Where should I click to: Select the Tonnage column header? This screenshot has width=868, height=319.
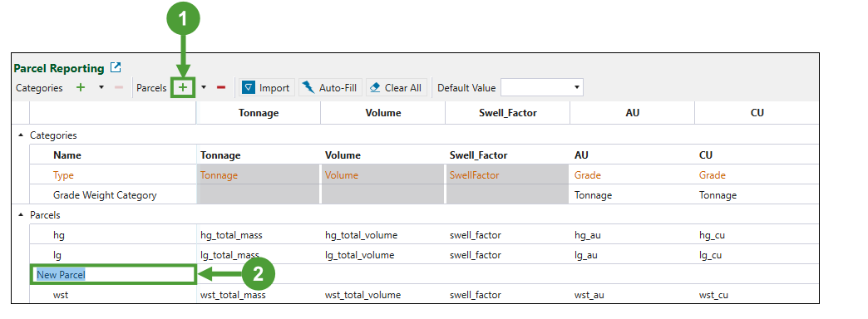click(259, 113)
